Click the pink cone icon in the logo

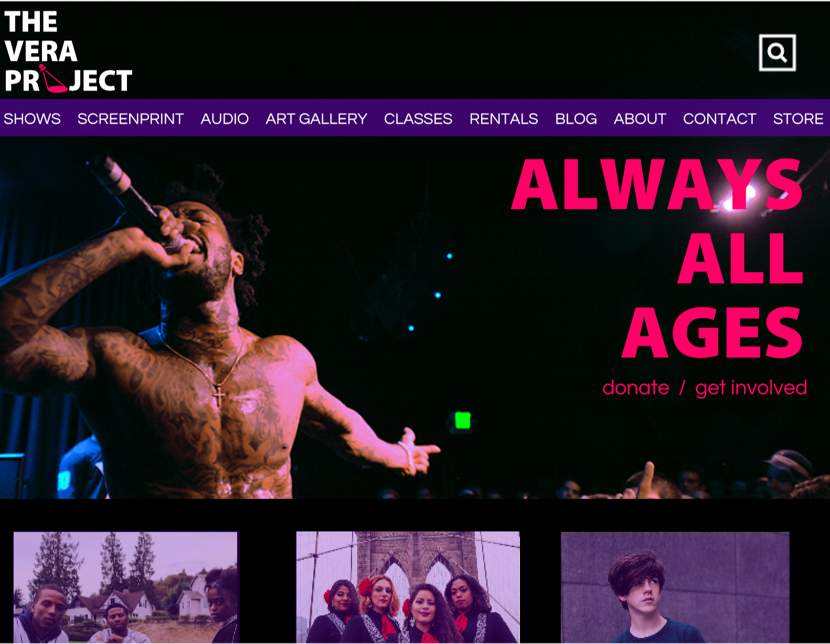point(54,79)
